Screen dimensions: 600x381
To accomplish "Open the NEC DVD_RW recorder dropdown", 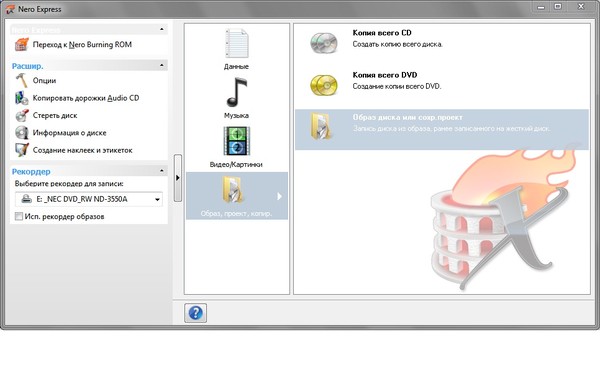I will point(89,199).
